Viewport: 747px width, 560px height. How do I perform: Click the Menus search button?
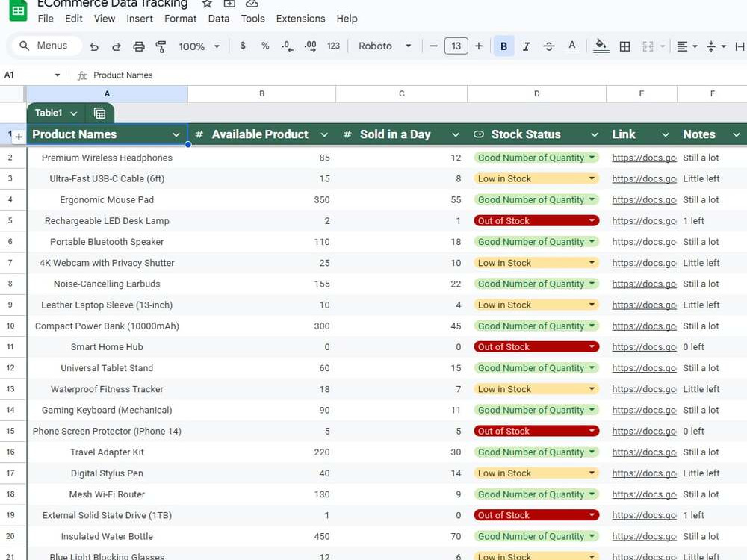46,46
